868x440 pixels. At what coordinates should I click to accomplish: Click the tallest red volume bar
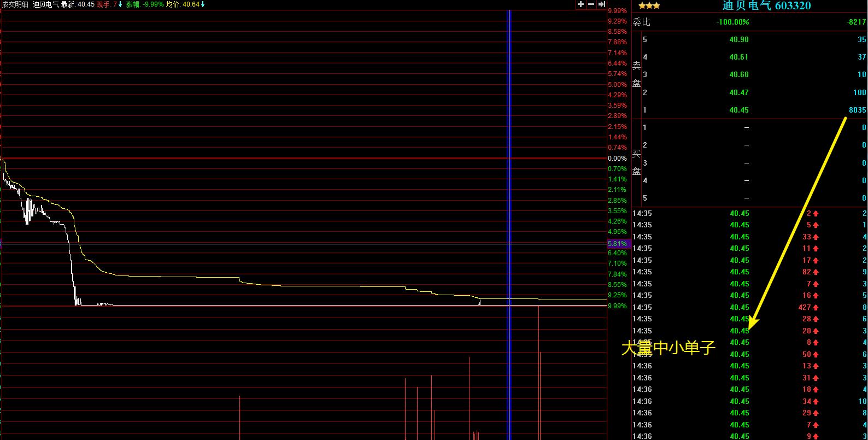(539, 373)
